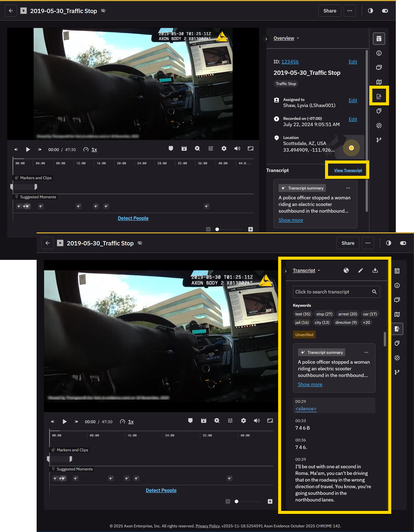Adjust the timeline zoom slider

[x=236, y=501]
